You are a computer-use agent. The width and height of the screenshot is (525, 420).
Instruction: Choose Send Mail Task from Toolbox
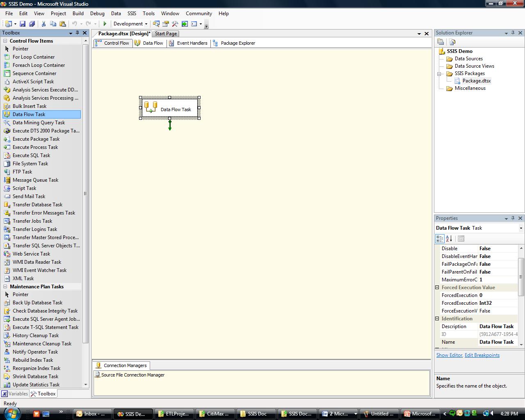tap(29, 196)
